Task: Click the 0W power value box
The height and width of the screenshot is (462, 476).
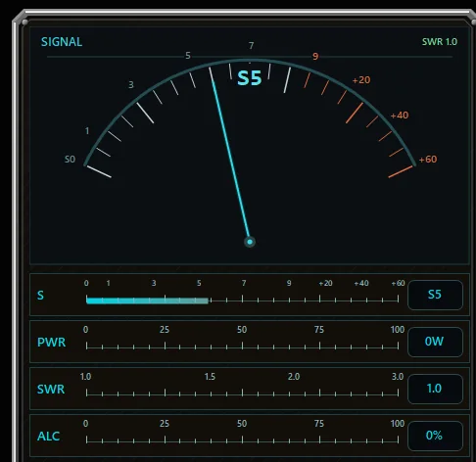Action: point(435,342)
